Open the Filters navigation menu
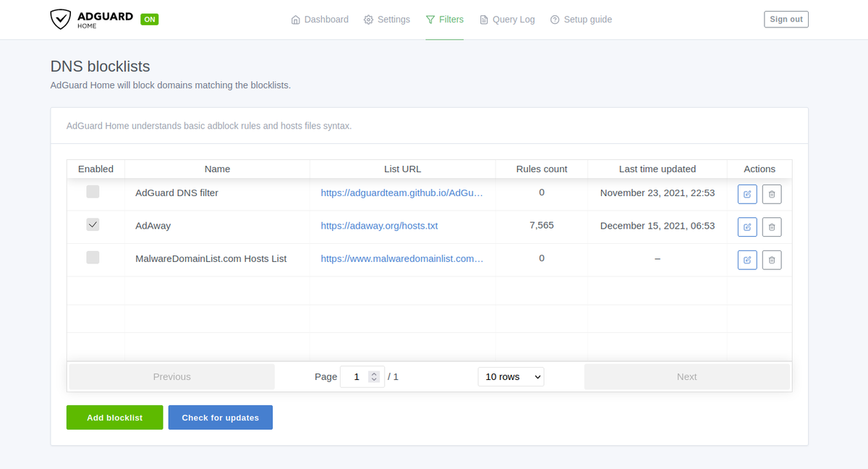Image resolution: width=868 pixels, height=469 pixels. pos(445,20)
